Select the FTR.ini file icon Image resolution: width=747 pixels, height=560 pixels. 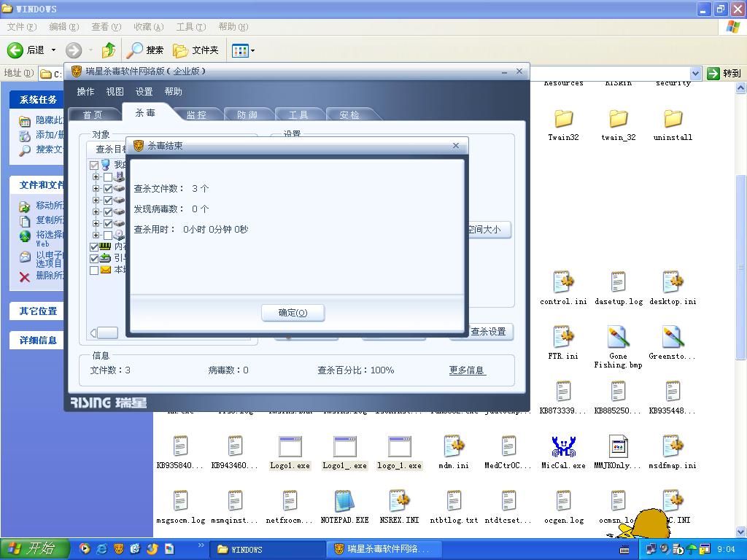tap(563, 336)
